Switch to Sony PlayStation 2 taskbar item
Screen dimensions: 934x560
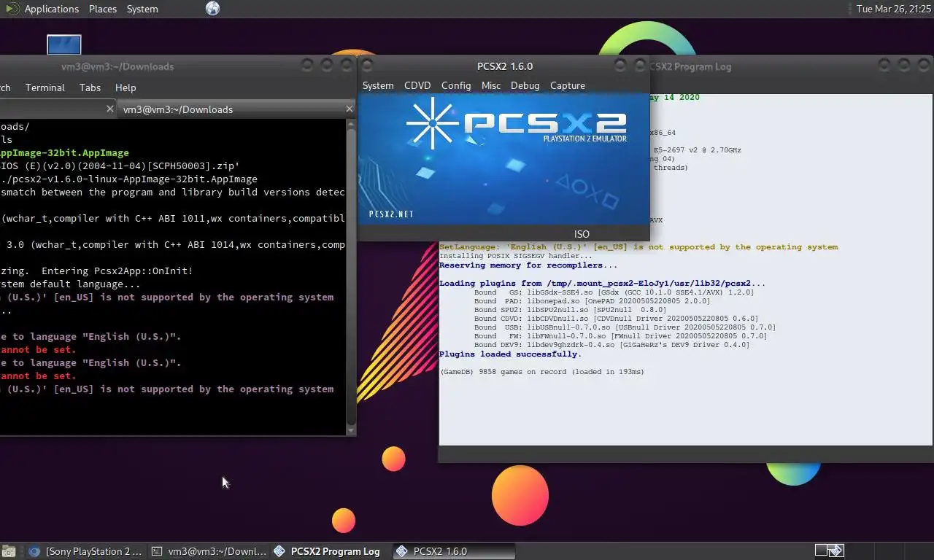tap(86, 551)
